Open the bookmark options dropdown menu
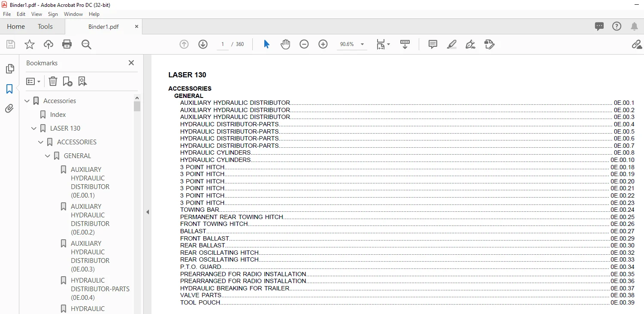The width and height of the screenshot is (644, 314). click(33, 81)
